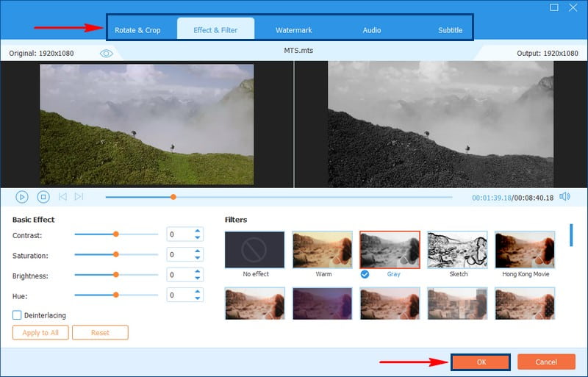This screenshot has width=588, height=377.
Task: Apply the Warm filter
Action: [x=322, y=250]
